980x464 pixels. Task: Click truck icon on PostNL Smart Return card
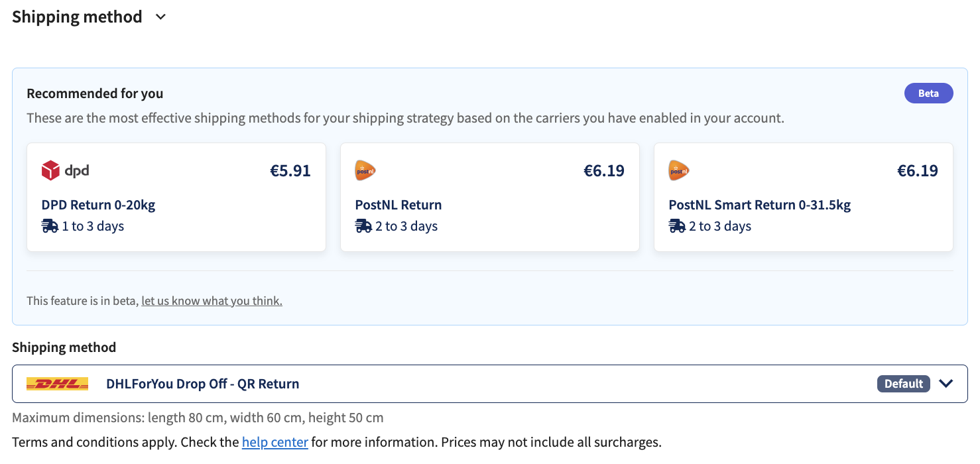(x=677, y=226)
